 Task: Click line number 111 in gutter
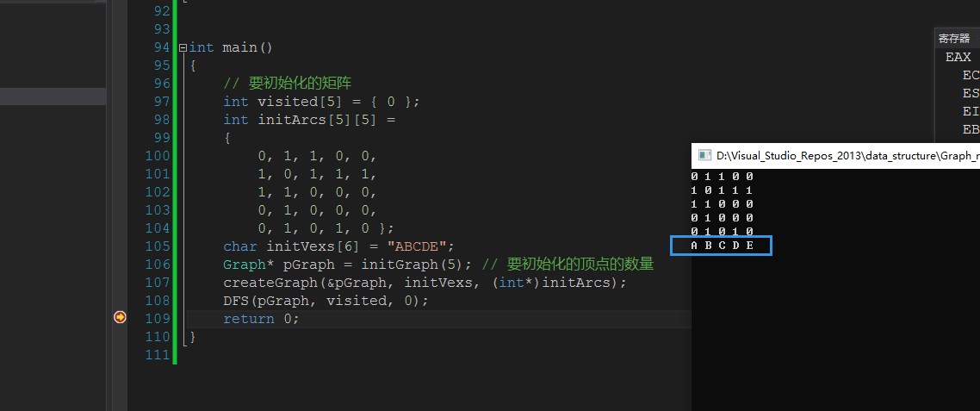[x=158, y=355]
